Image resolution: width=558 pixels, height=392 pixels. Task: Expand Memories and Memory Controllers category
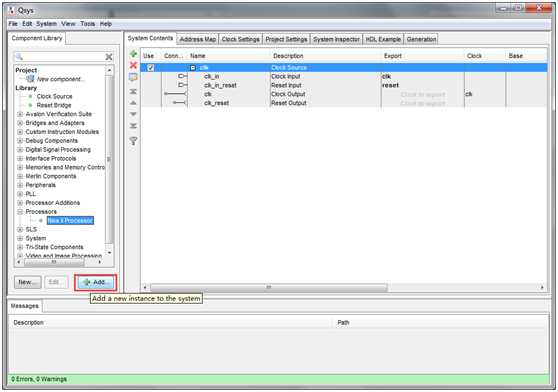pos(20,167)
